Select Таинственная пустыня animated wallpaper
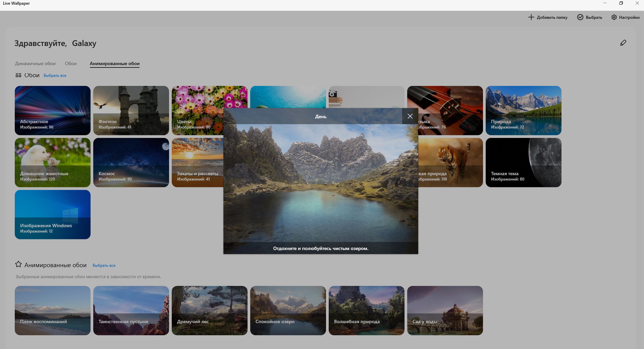 (131, 310)
